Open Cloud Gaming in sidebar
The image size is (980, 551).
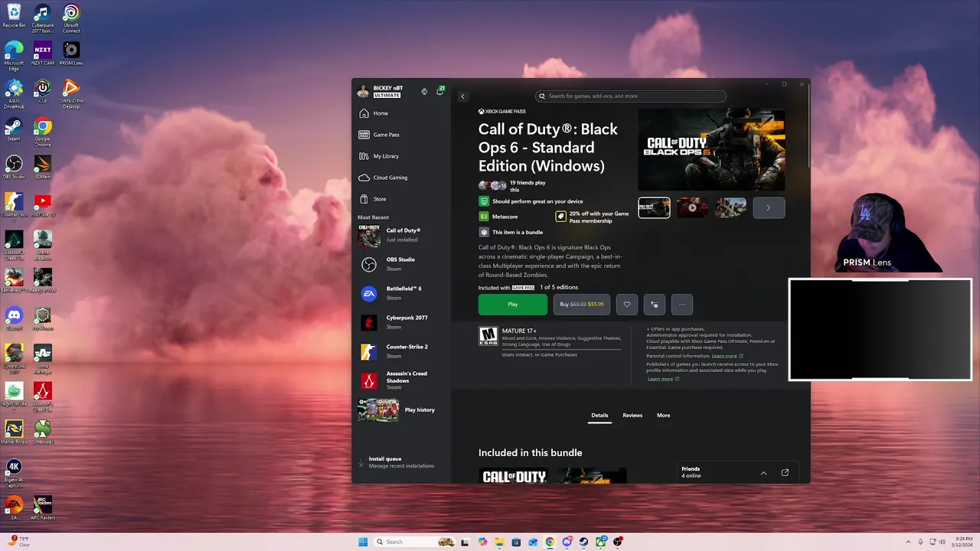(401, 178)
